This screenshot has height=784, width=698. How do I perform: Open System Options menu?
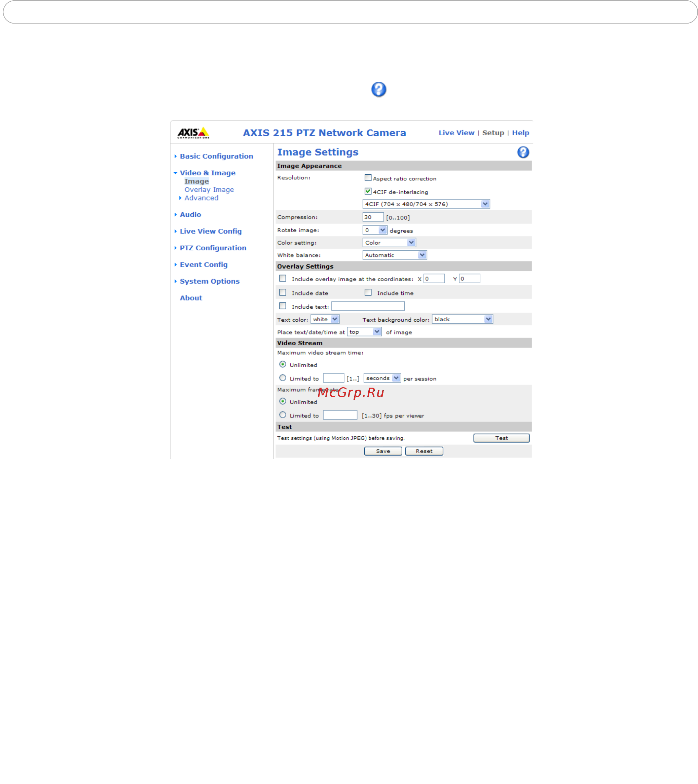pos(209,281)
